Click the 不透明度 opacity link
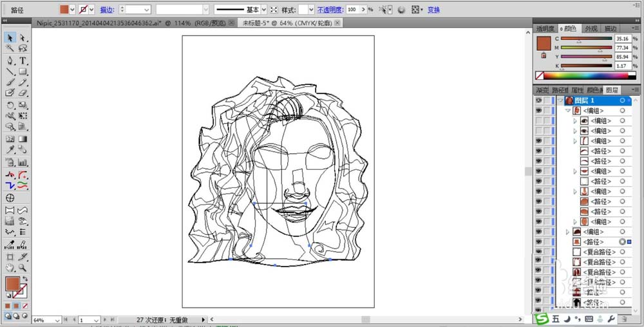This screenshot has height=327, width=644. [x=330, y=10]
